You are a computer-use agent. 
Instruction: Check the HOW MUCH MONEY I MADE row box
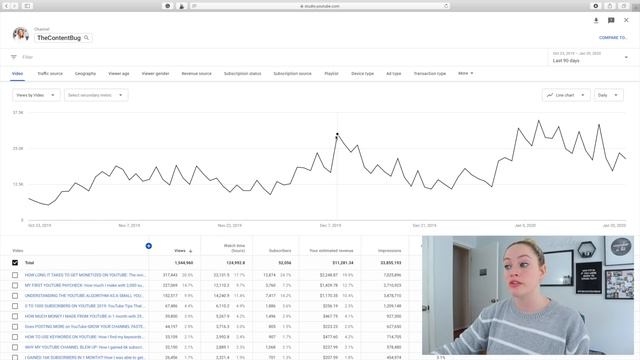point(15,316)
